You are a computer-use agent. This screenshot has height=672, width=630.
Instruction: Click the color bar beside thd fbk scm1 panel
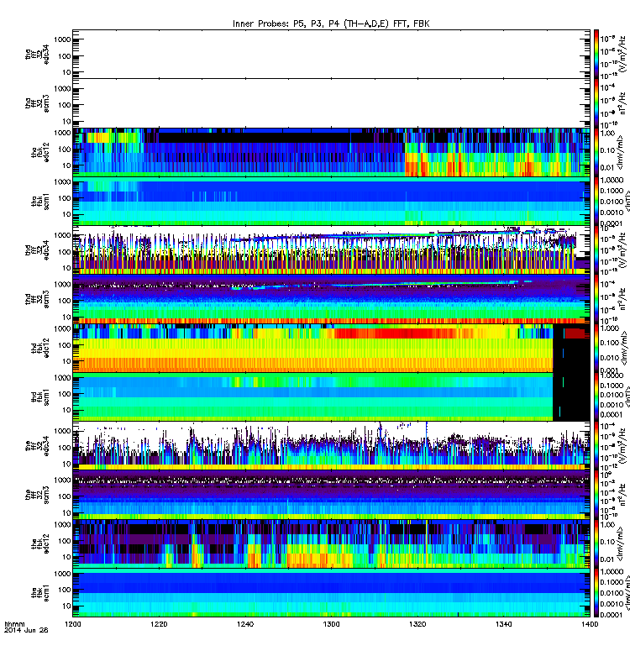click(x=596, y=396)
